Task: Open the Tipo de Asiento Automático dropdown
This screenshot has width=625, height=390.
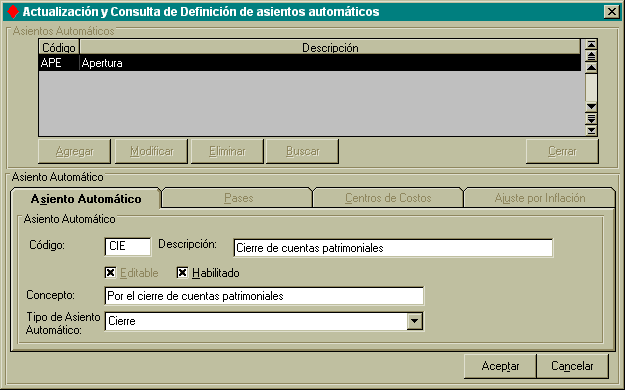Action: pos(415,321)
